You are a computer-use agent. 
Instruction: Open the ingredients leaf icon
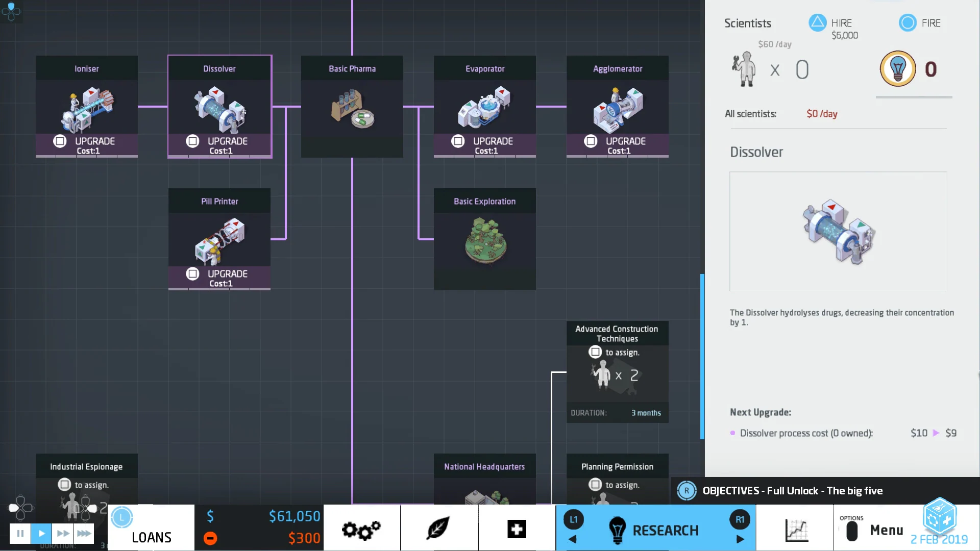439,530
